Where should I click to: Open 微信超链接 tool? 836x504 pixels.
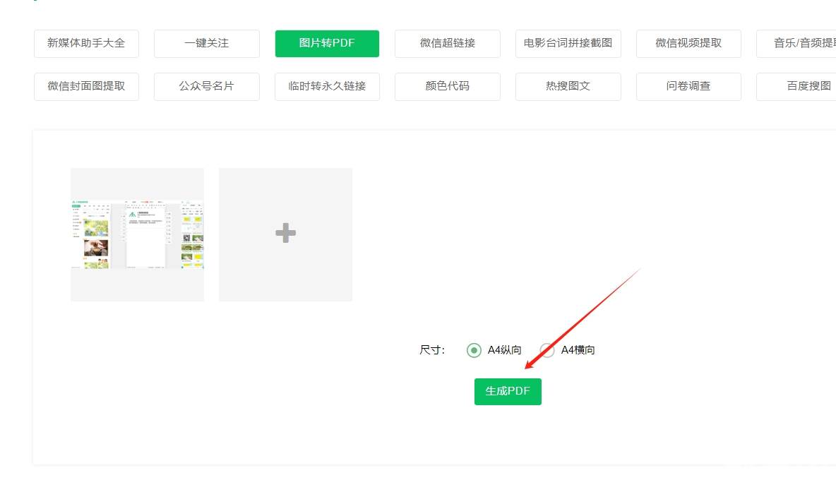pos(448,43)
